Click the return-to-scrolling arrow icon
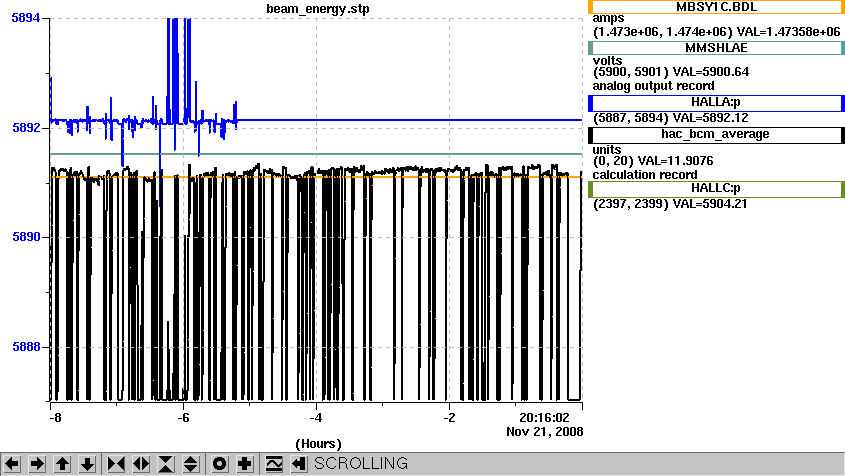845x476 pixels. [x=299, y=464]
